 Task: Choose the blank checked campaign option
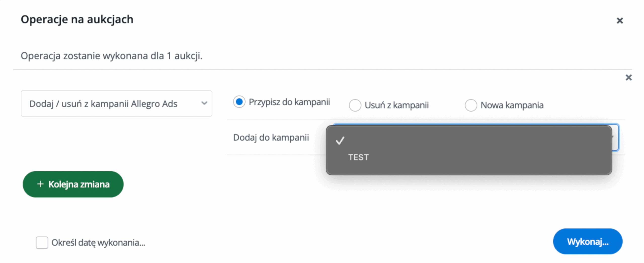pos(468,141)
